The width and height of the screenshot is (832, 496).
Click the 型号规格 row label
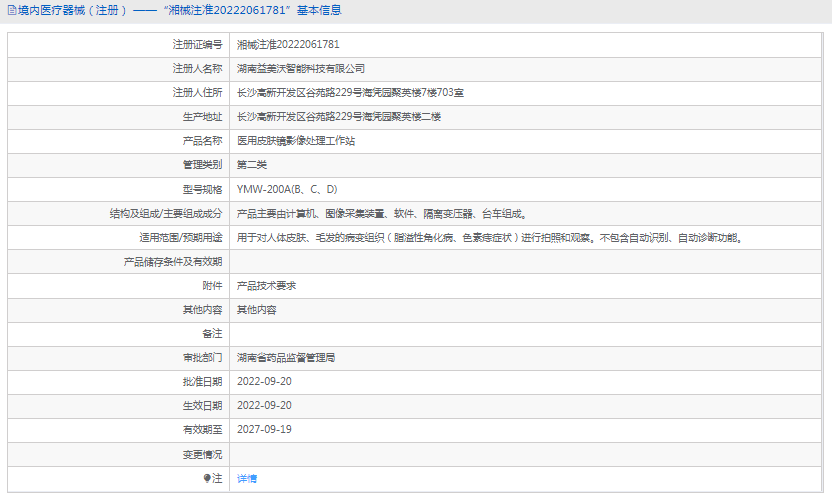[x=203, y=189]
